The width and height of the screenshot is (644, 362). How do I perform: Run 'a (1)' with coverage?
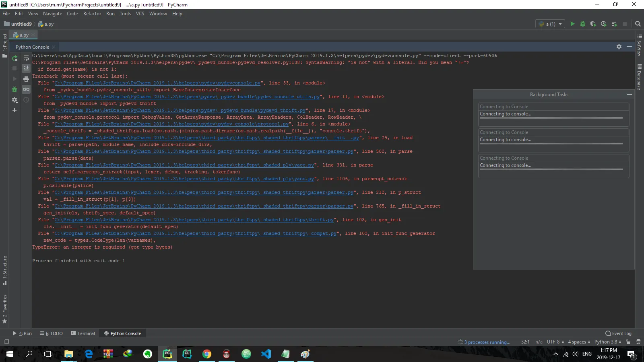(x=593, y=24)
